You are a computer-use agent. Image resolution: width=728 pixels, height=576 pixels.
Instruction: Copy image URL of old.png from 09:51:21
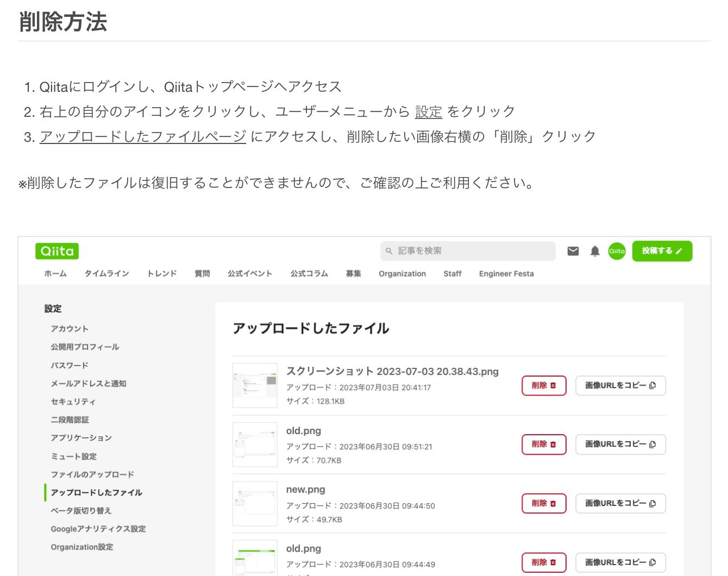(620, 444)
